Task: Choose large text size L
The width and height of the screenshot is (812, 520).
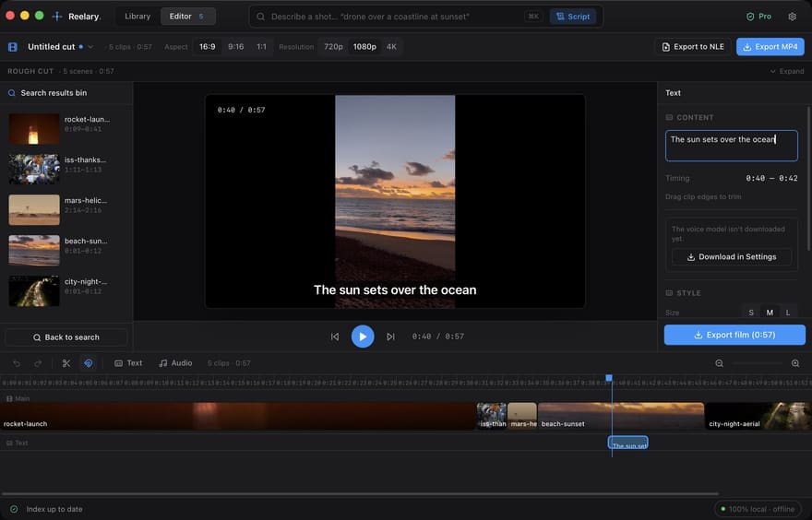Action: [788, 313]
